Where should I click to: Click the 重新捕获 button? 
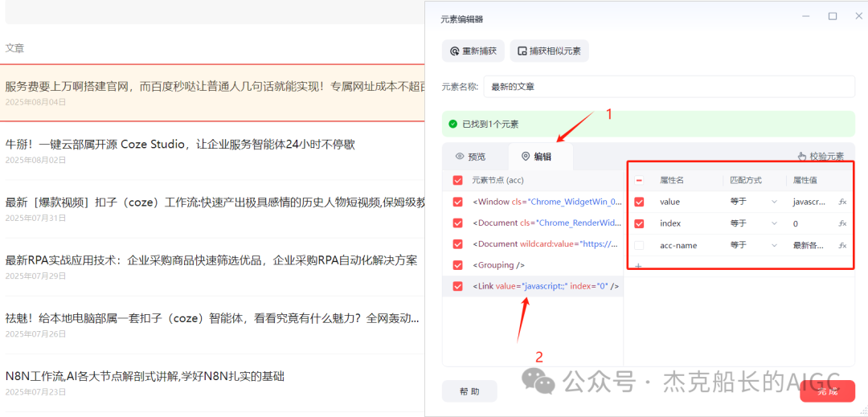[473, 51]
